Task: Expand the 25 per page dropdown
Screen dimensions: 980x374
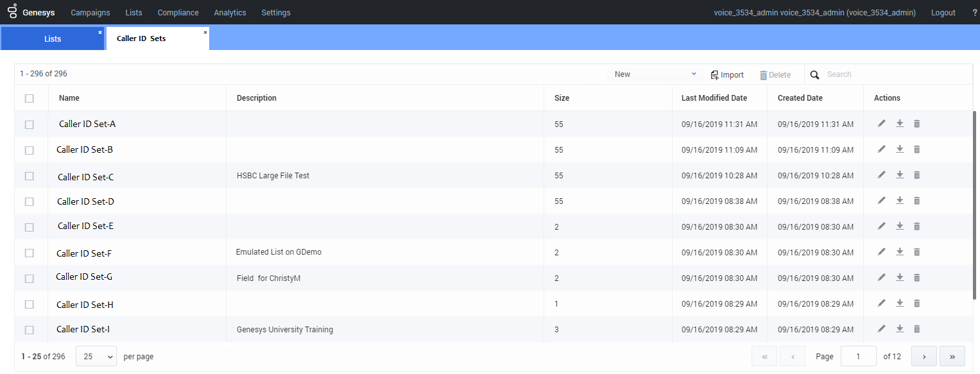Action: (x=96, y=356)
